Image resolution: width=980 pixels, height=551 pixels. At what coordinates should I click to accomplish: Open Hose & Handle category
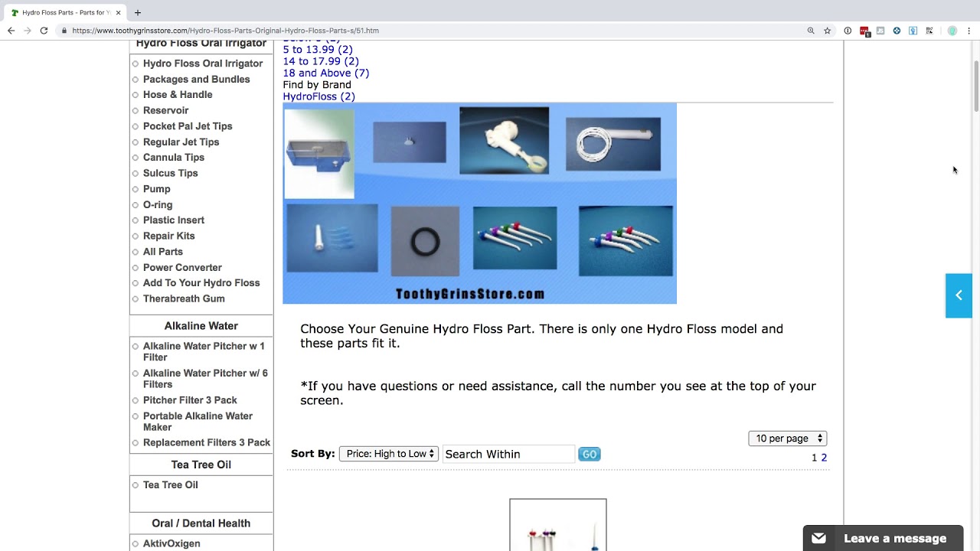click(178, 95)
